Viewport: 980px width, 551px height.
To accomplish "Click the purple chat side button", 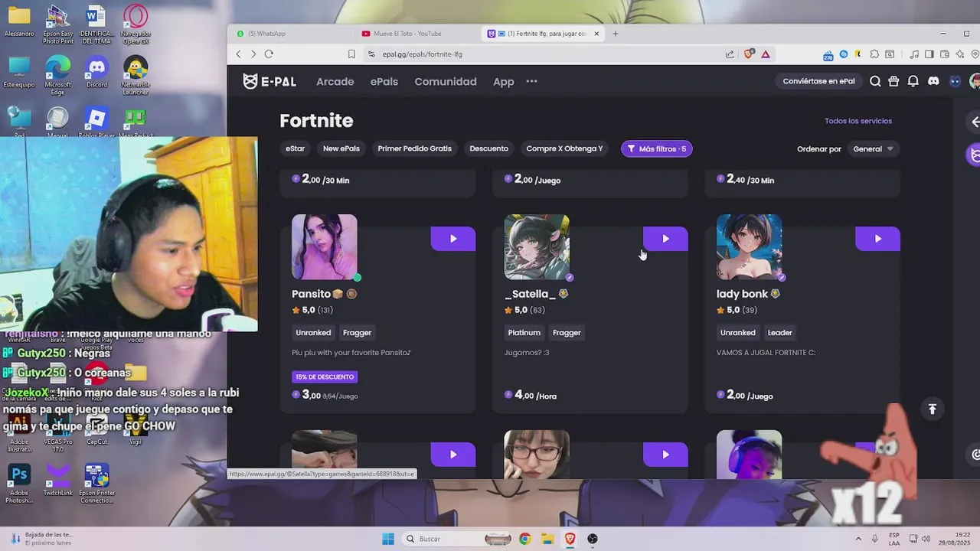I will click(973, 155).
